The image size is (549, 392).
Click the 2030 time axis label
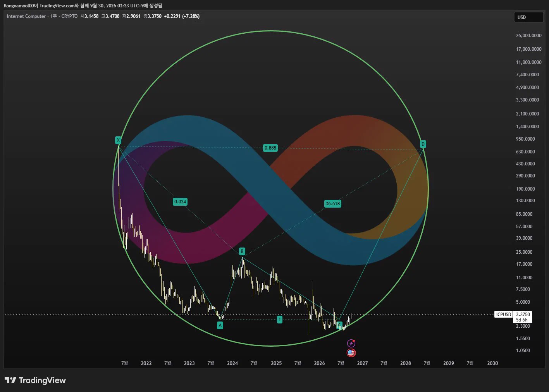pyautogui.click(x=492, y=363)
